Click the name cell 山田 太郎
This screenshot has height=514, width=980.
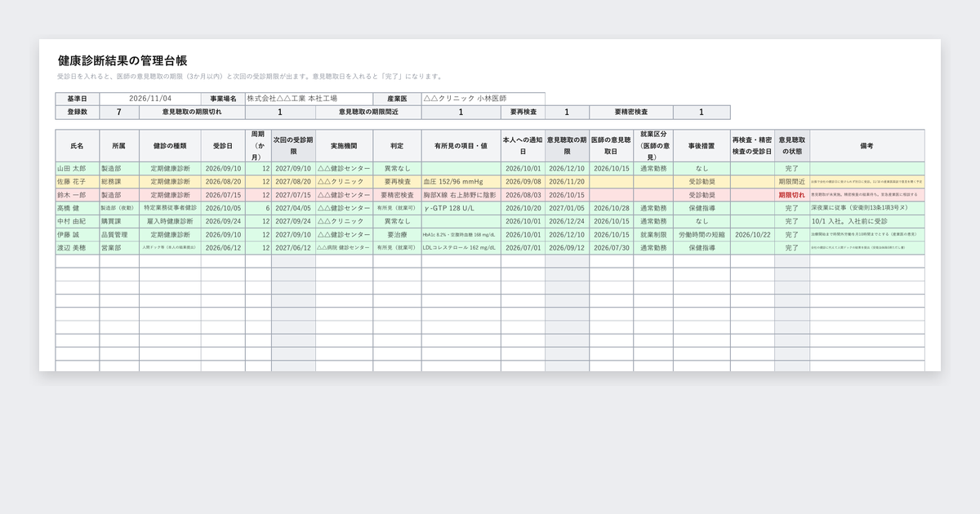(x=78, y=168)
